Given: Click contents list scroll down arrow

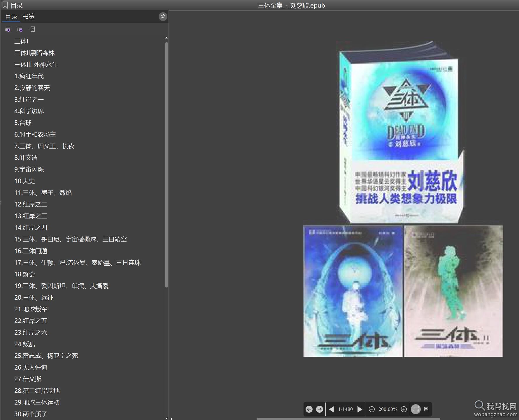Looking at the screenshot, I should click(x=166, y=418).
